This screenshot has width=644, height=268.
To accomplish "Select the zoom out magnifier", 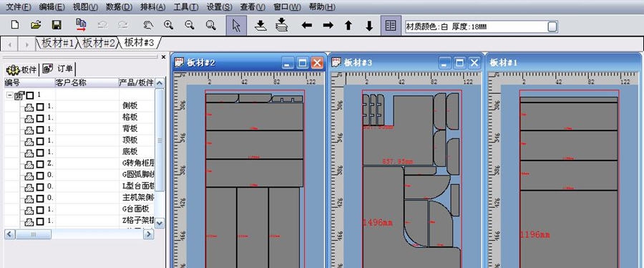I will tap(190, 25).
